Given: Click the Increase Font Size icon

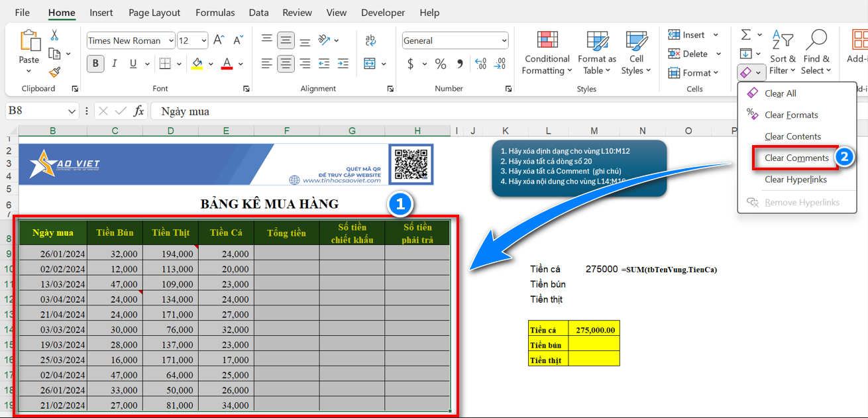Looking at the screenshot, I should pyautogui.click(x=219, y=40).
